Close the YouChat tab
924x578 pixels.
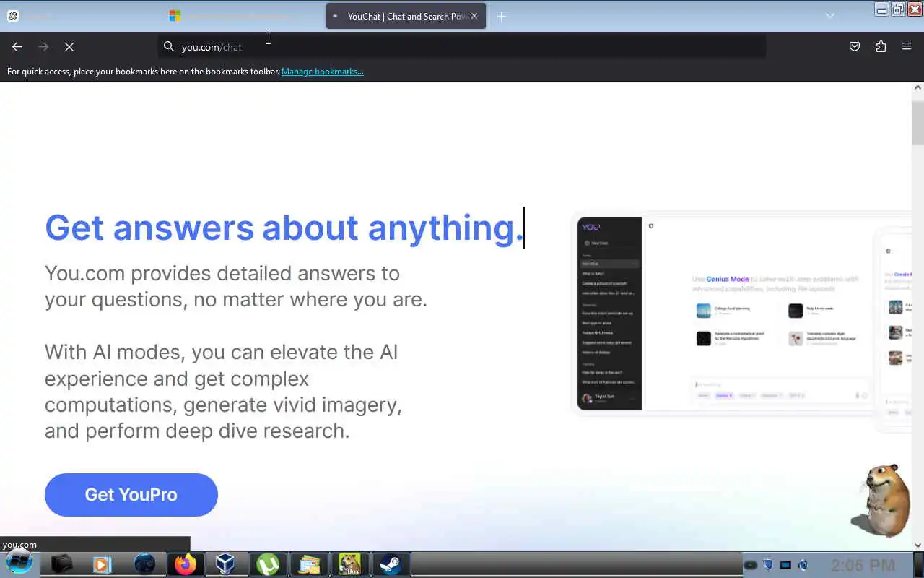474,16
